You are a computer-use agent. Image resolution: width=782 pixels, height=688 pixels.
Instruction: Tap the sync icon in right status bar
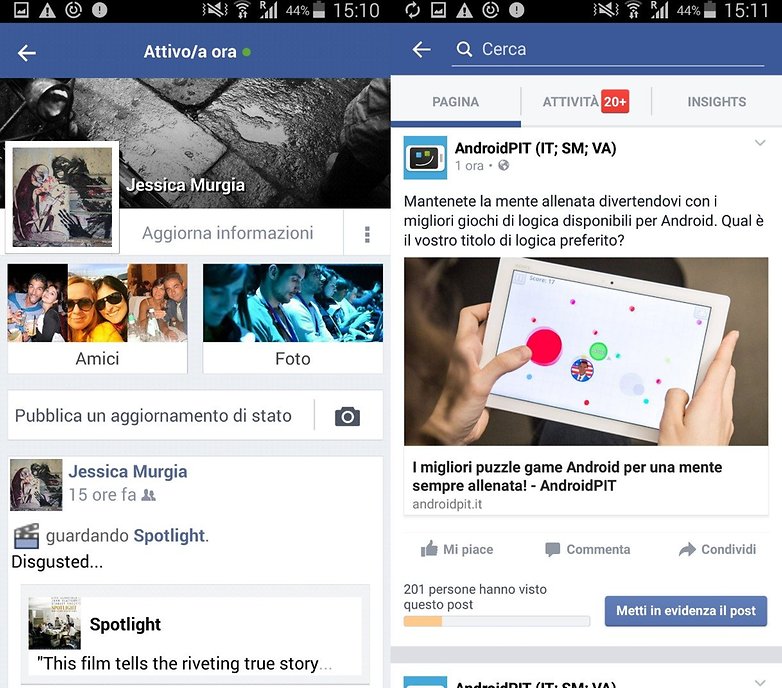pos(412,10)
